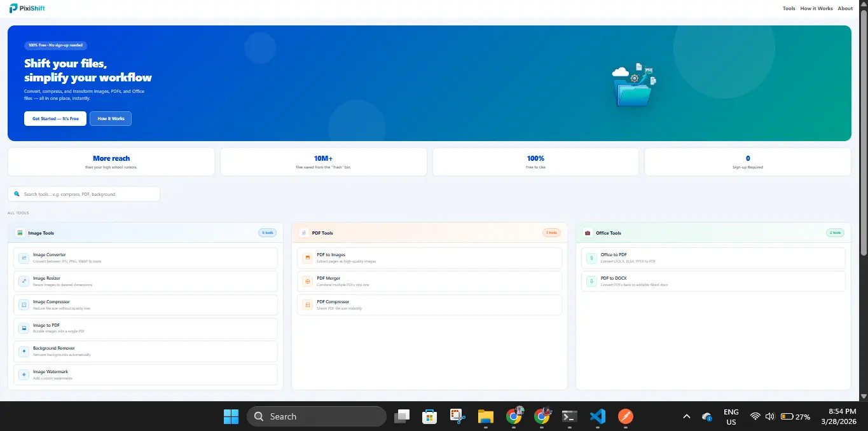Image resolution: width=868 pixels, height=431 pixels.
Task: Open the How it Works navigation link
Action: (816, 9)
